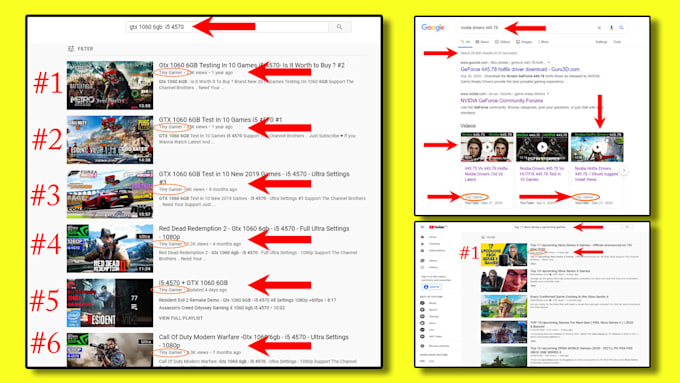Open 'Assassin's Creed Odyssey Gaming' playlist entry

(222, 308)
